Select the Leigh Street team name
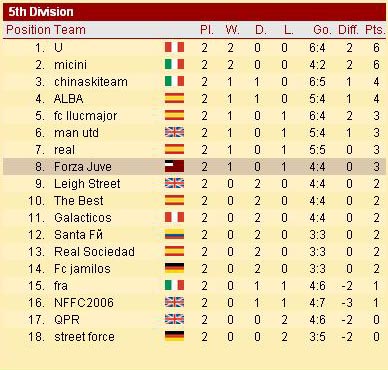 (87, 184)
